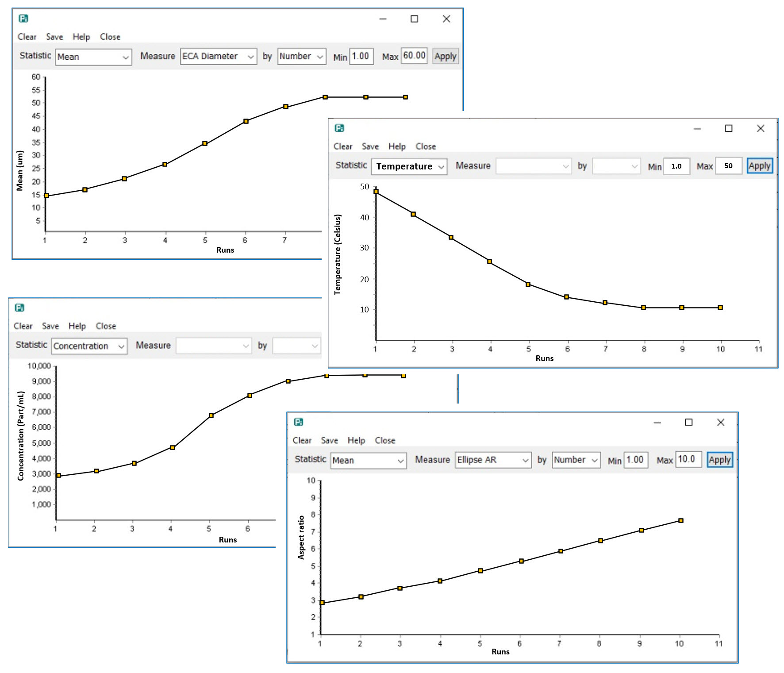Open Help menu in Ellipse AR window
This screenshot has height=673, width=784.
(x=356, y=441)
